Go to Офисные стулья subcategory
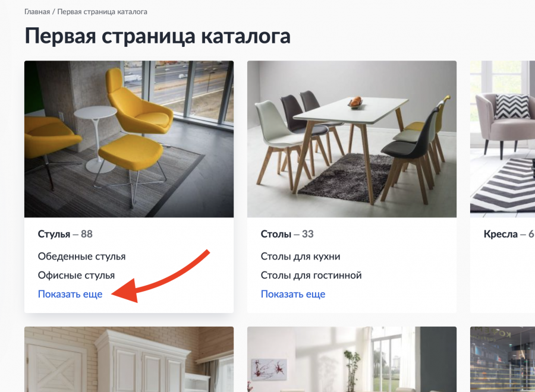 point(77,276)
